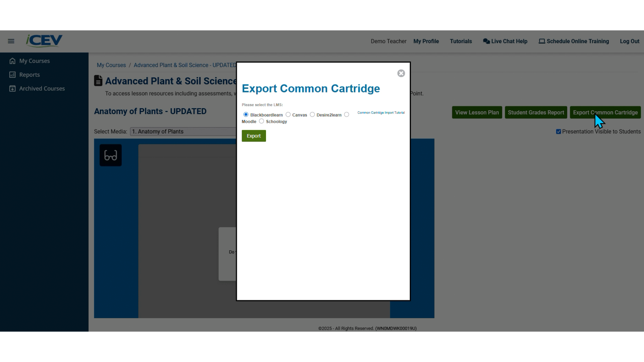
Task: Click the copyright footer text
Action: 367,328
